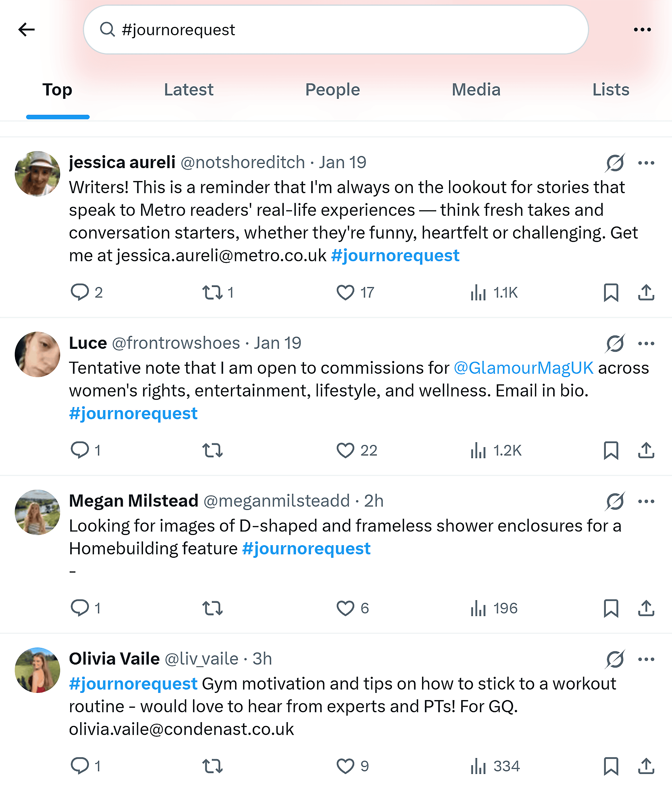This screenshot has width=672, height=791.
Task: Click the search input field
Action: (x=335, y=30)
